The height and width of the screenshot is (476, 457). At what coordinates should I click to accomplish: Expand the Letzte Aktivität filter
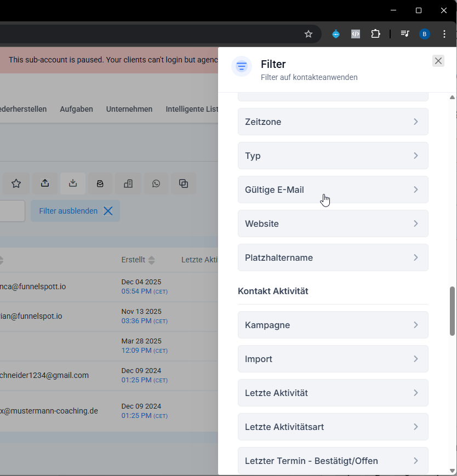[333, 393]
